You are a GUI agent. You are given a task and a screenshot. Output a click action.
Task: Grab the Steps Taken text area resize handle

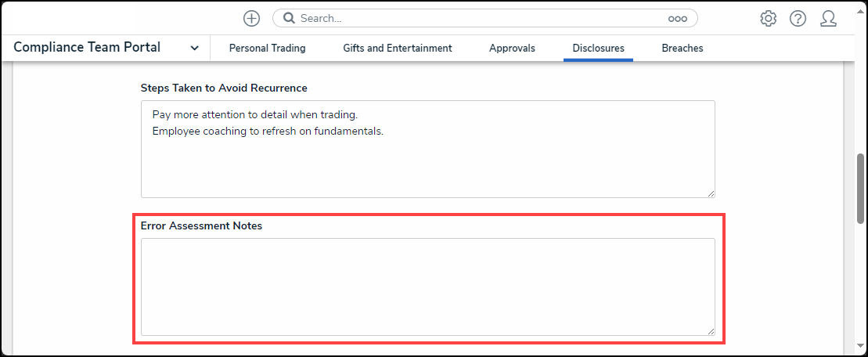click(x=710, y=193)
